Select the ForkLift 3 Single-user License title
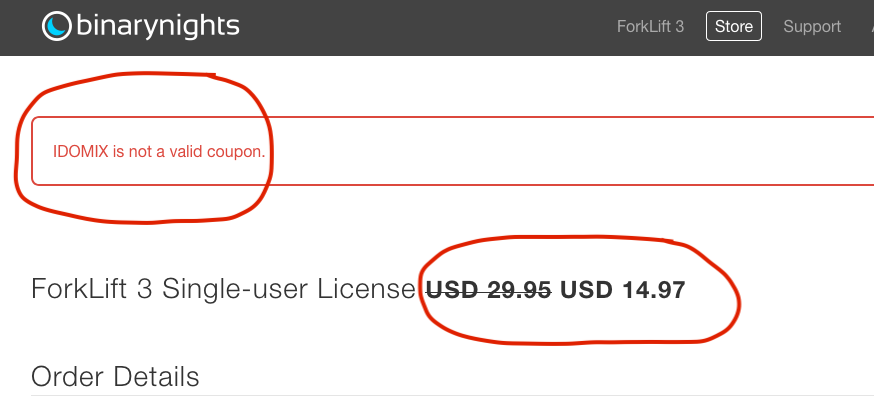Viewport: 874px width, 404px height. [x=224, y=289]
